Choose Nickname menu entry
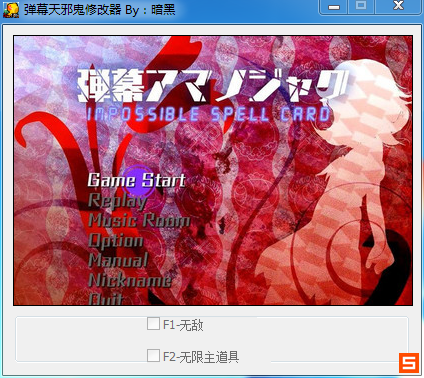Screen dimensions: 424x378 (130, 280)
